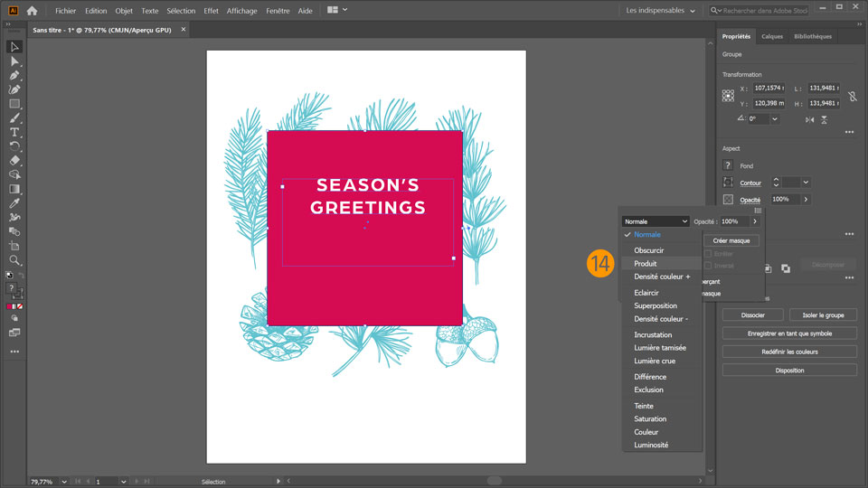The width and height of the screenshot is (868, 488).
Task: Click Créer masque button
Action: [x=731, y=240]
